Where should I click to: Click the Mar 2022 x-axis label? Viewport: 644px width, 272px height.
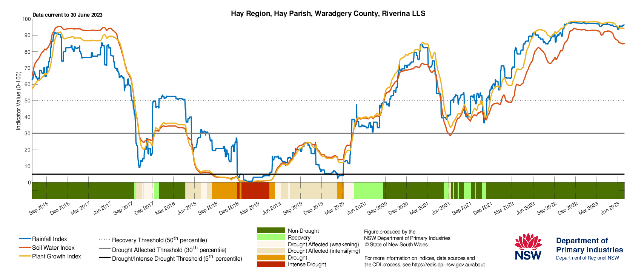click(x=504, y=208)
